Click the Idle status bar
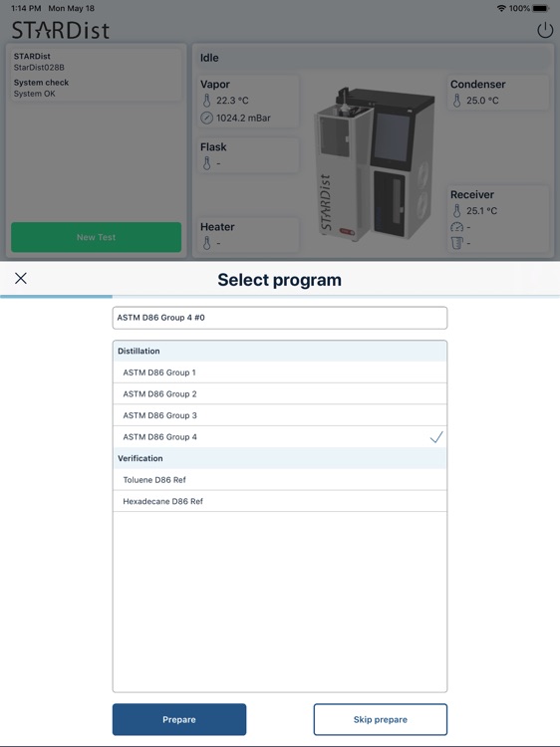The height and width of the screenshot is (747, 560). 374,58
